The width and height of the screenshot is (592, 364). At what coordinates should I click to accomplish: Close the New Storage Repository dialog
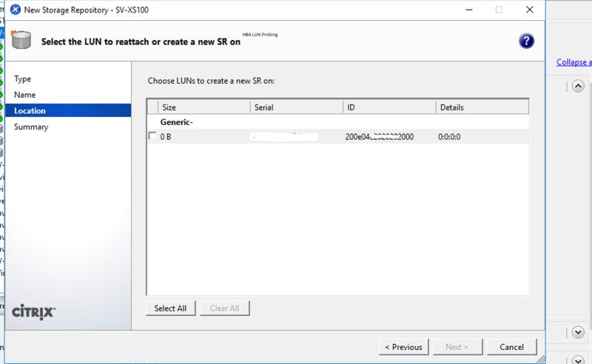point(530,10)
